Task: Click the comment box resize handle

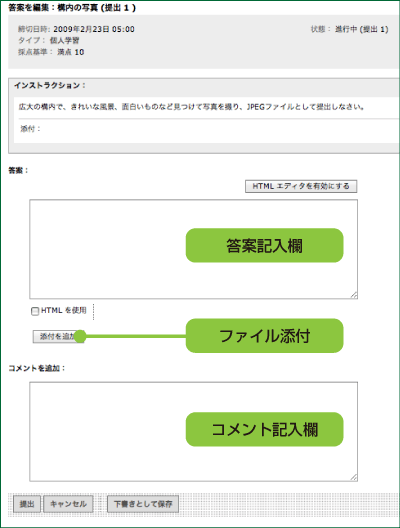Action: point(354,477)
